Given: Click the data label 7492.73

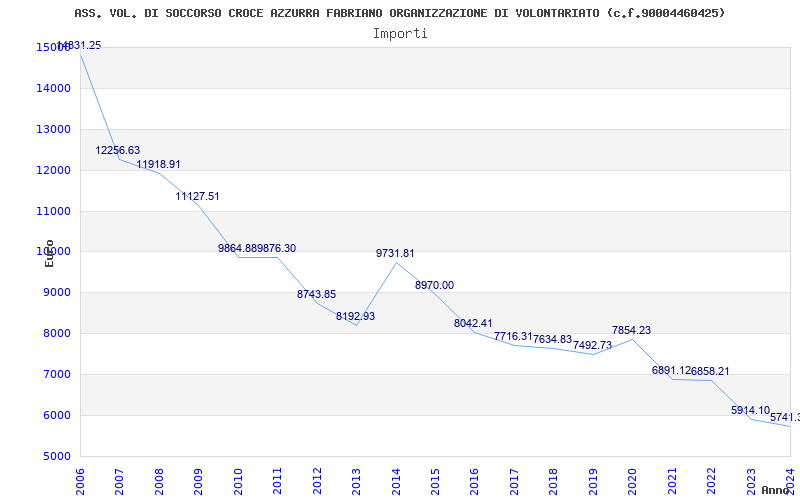Looking at the screenshot, I should [x=592, y=345].
